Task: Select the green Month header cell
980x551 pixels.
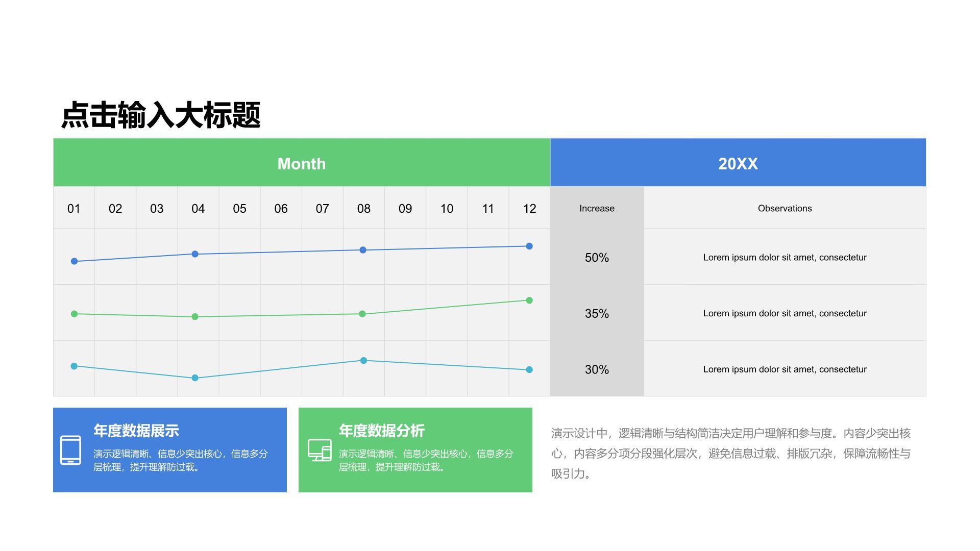Action: pos(301,163)
